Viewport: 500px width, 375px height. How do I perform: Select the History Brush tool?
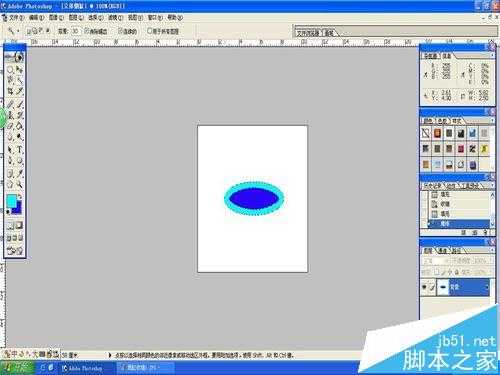point(19,116)
